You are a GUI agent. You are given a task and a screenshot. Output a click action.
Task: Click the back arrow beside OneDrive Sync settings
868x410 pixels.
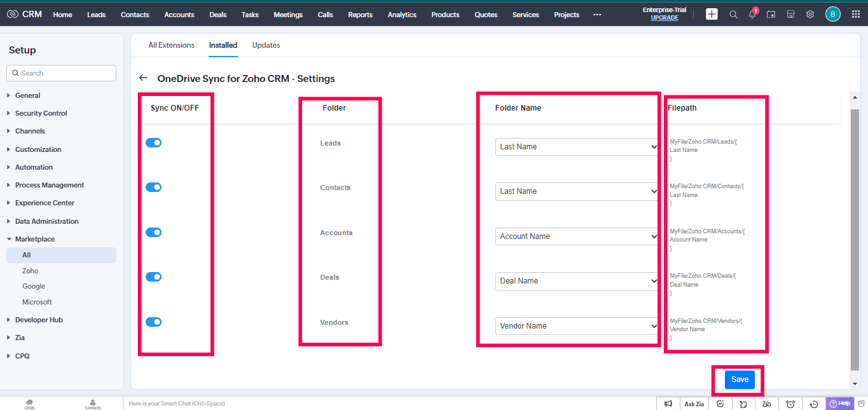[143, 78]
